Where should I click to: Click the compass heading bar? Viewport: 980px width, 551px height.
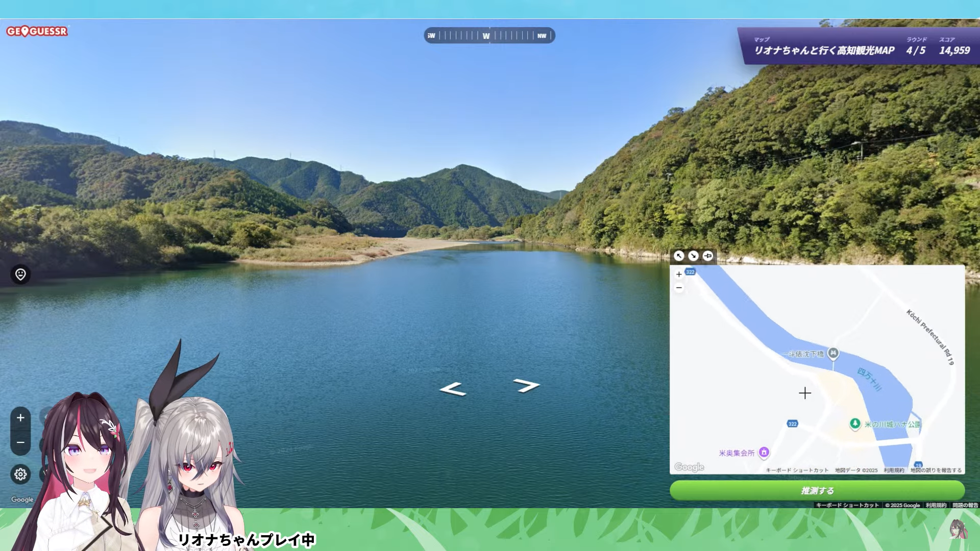(x=489, y=36)
